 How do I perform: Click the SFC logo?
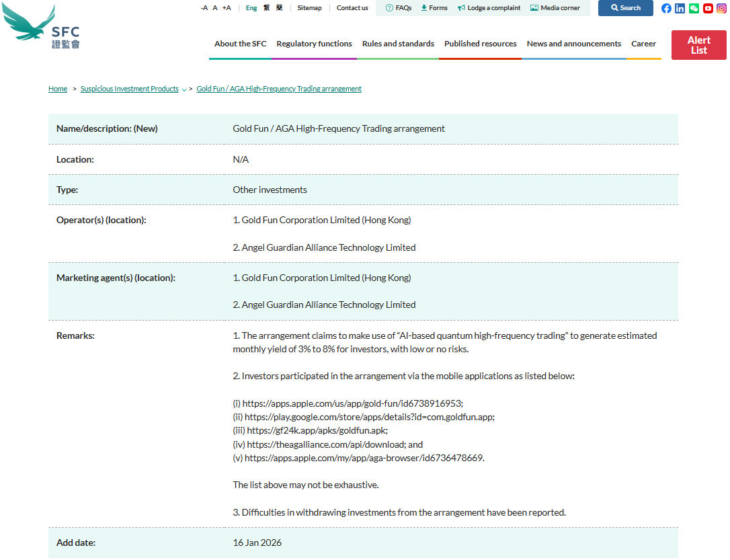42,28
